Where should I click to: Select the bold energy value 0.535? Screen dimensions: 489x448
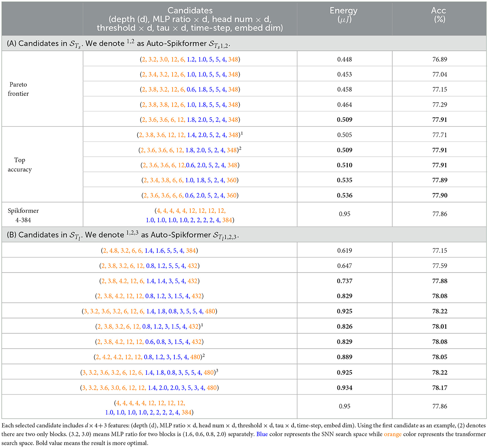pyautogui.click(x=344, y=180)
